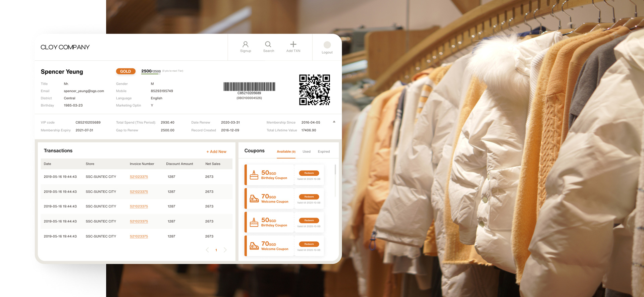Open invoice S21023375 in first row
Image resolution: width=644 pixels, height=297 pixels.
[x=139, y=177]
